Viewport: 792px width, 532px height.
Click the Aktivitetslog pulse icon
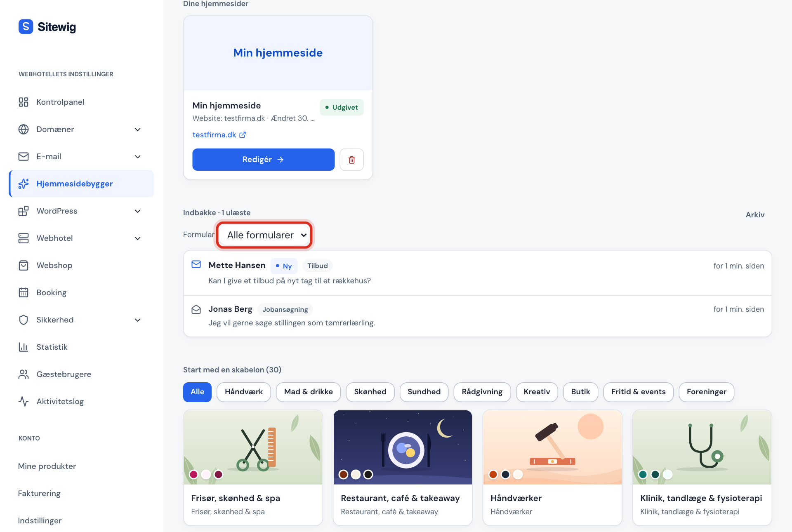24,401
